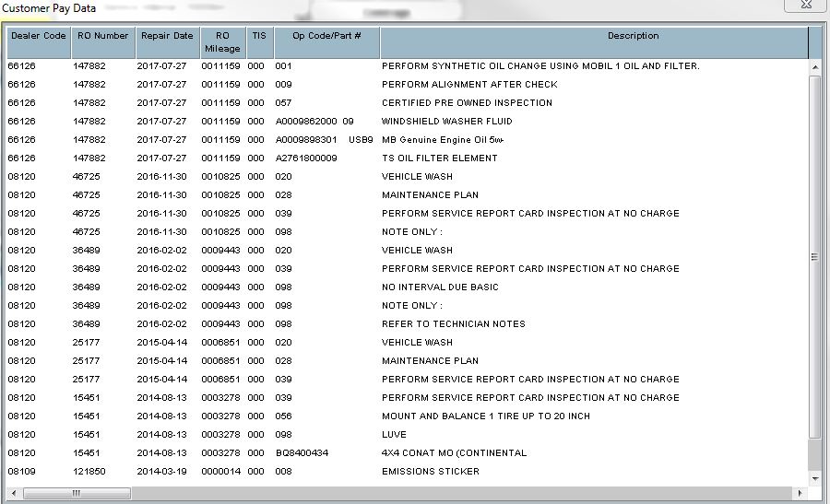Click the vertical scrollbar down arrow
Viewport: 830px width, 504px height.
point(814,478)
